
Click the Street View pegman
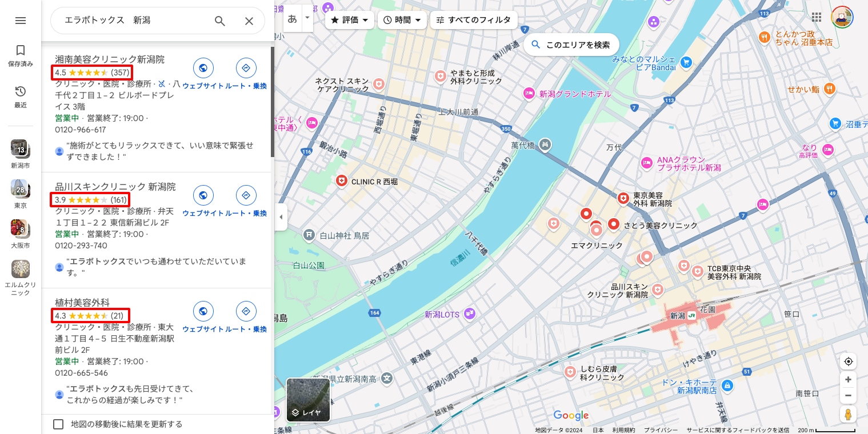pos(848,415)
